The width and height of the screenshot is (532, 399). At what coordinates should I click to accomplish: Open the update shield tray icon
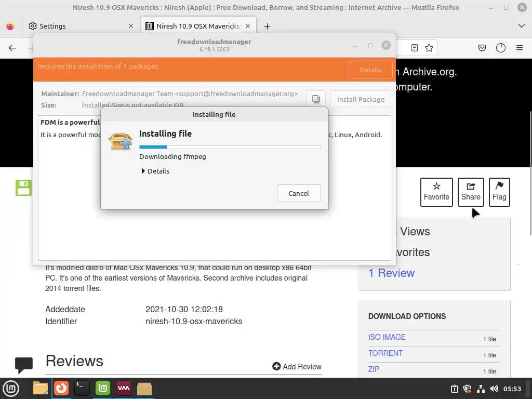tap(467, 389)
